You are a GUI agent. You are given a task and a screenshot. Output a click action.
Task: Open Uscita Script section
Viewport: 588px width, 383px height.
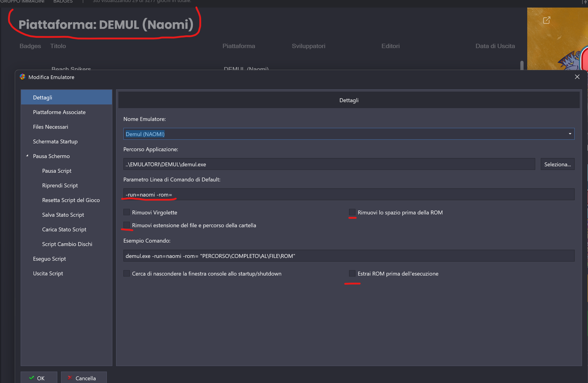coord(67,274)
